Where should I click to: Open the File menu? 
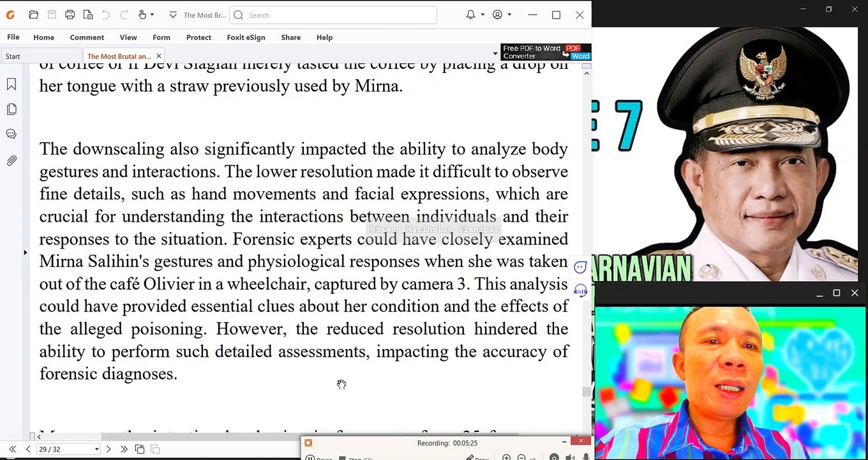[x=13, y=37]
